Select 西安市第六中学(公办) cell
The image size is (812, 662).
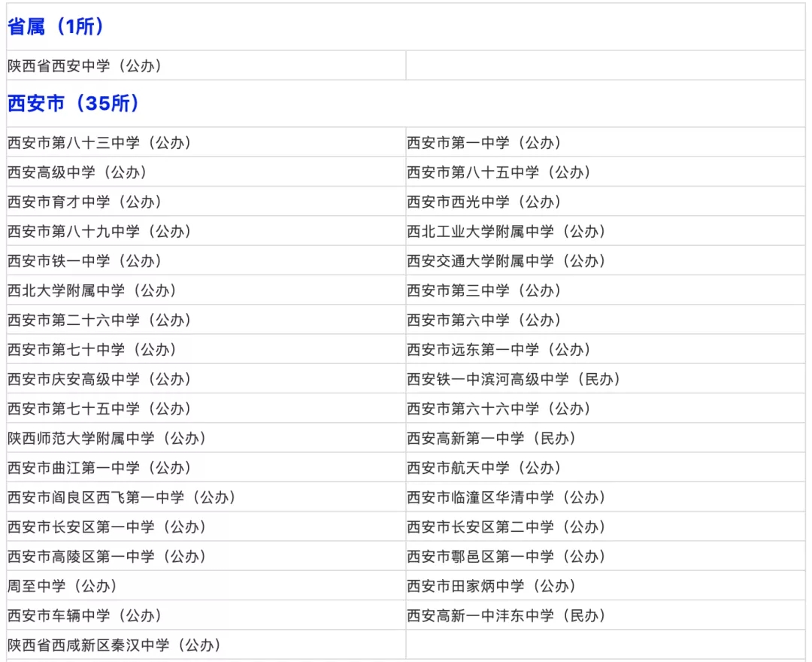(605, 319)
